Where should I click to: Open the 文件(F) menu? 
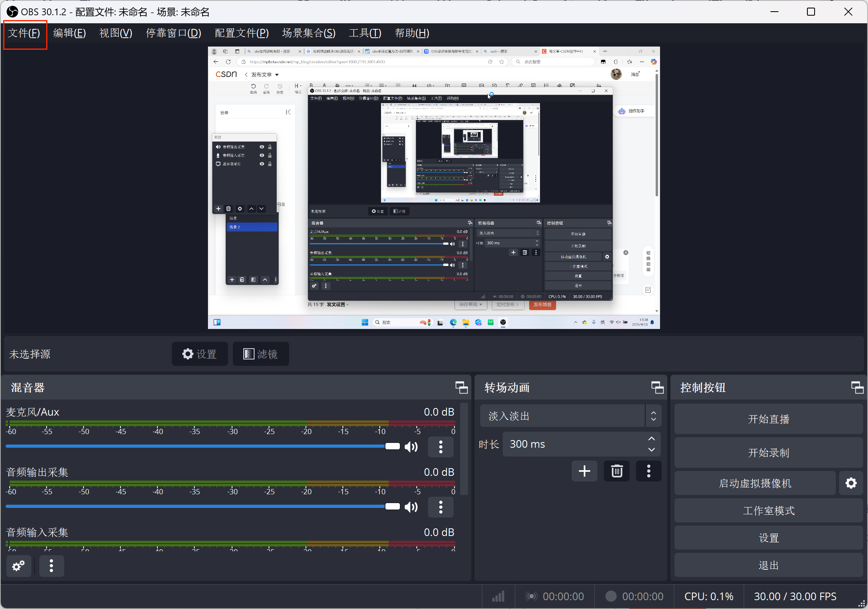point(24,33)
